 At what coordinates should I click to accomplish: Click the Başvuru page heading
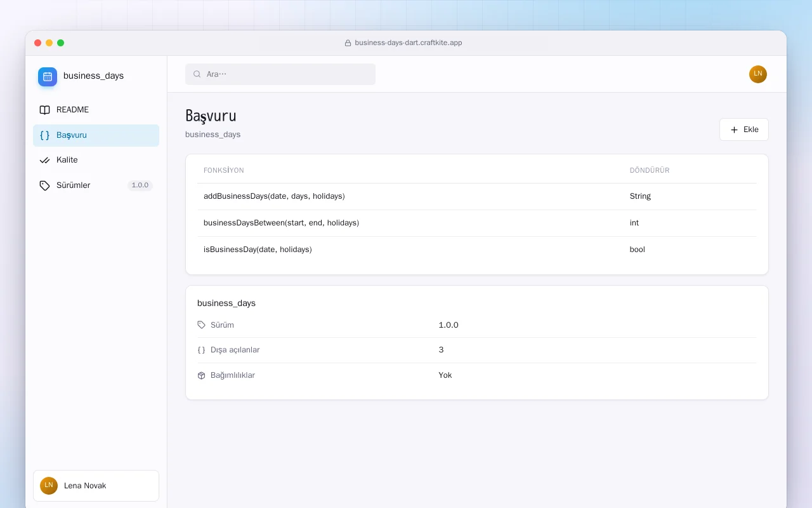click(x=211, y=116)
